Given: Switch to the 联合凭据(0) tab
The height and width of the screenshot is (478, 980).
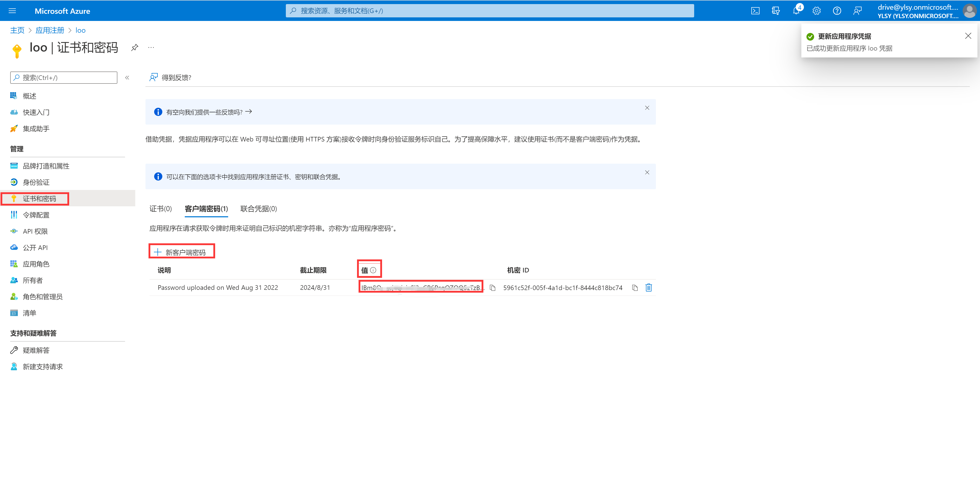Looking at the screenshot, I should coord(258,209).
